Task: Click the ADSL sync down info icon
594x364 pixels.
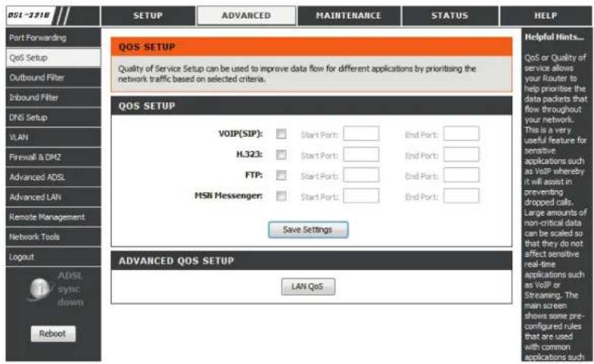Action: [39, 289]
